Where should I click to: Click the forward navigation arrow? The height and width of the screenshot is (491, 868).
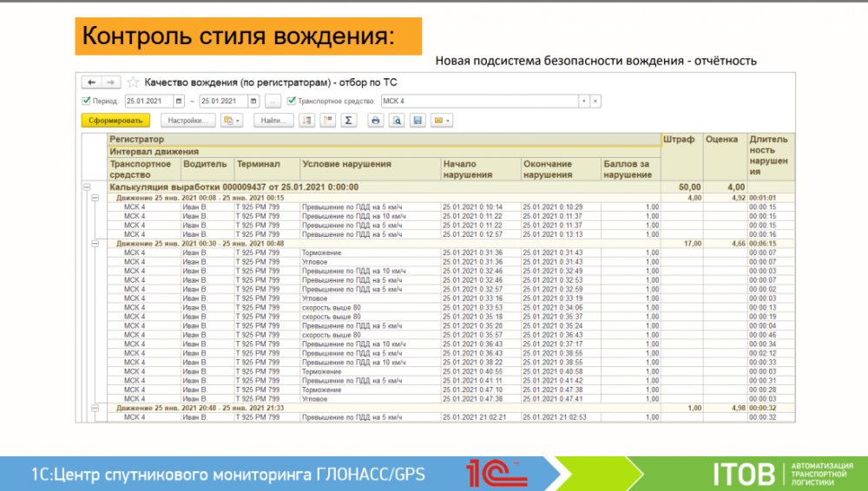(x=109, y=82)
